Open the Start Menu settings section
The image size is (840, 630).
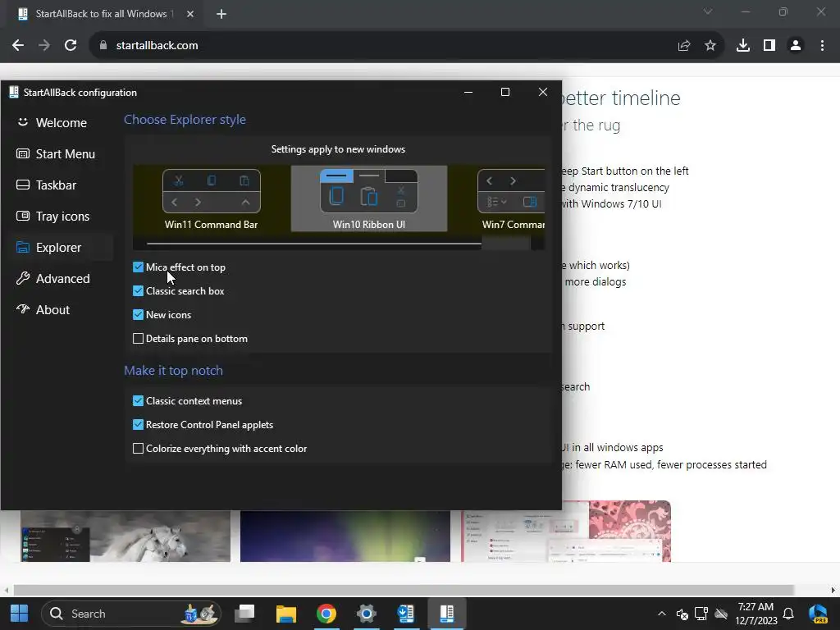(x=56, y=153)
